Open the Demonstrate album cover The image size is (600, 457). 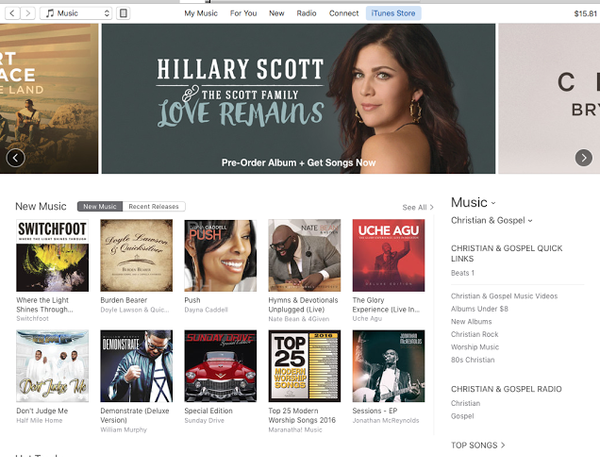136,366
